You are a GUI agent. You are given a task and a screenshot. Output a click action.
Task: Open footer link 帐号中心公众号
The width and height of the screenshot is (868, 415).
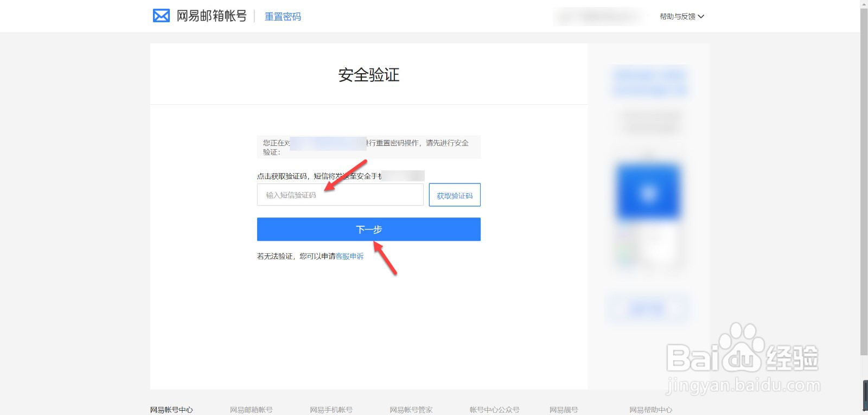click(x=495, y=410)
